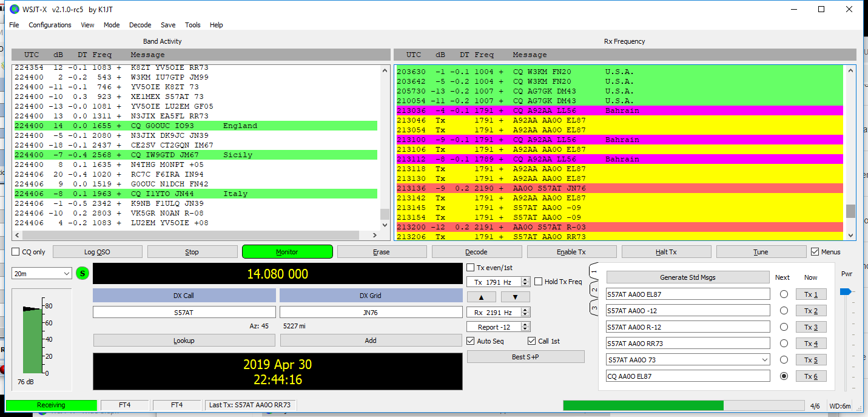868x417 pixels.
Task: Open the Configurations menu
Action: [50, 25]
